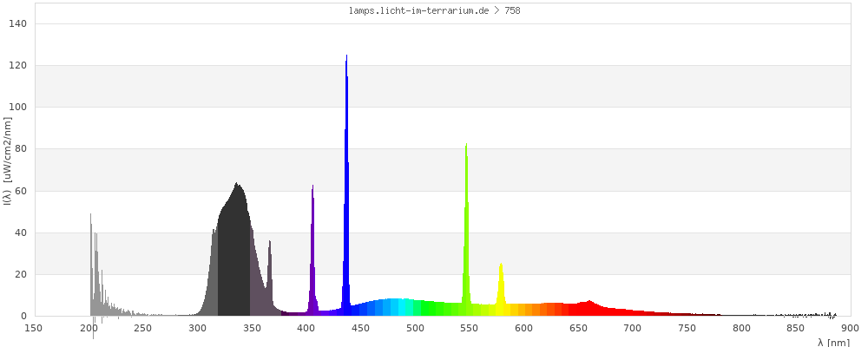This screenshot has width=868, height=347.
Task: Select the orange band around 620 nm
Action: point(545,310)
